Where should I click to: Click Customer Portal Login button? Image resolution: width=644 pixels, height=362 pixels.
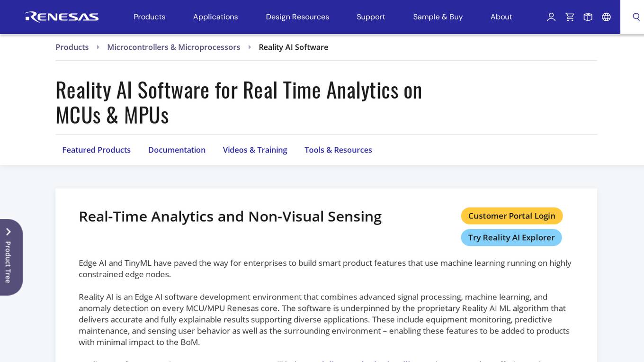(x=512, y=216)
